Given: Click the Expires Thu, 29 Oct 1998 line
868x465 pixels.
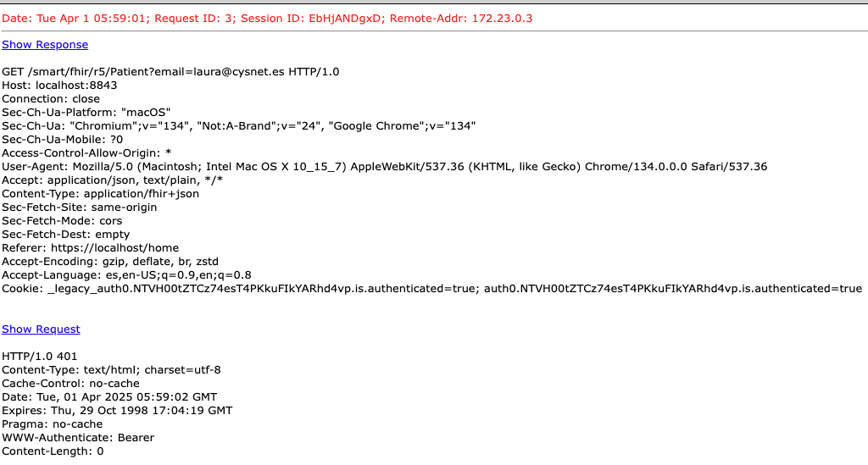Looking at the screenshot, I should click(x=117, y=410).
